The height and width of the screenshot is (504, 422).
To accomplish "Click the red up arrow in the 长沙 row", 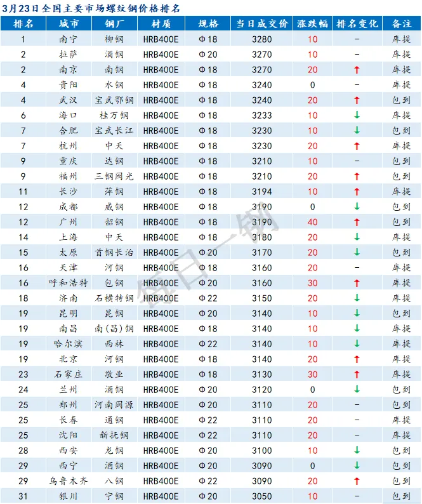I will (x=357, y=192).
